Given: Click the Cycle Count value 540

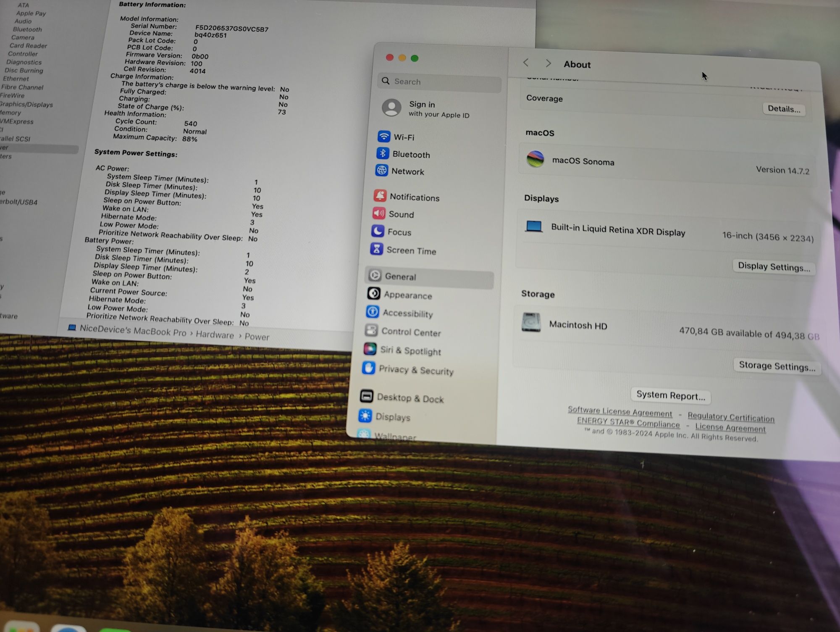Looking at the screenshot, I should pyautogui.click(x=191, y=124).
